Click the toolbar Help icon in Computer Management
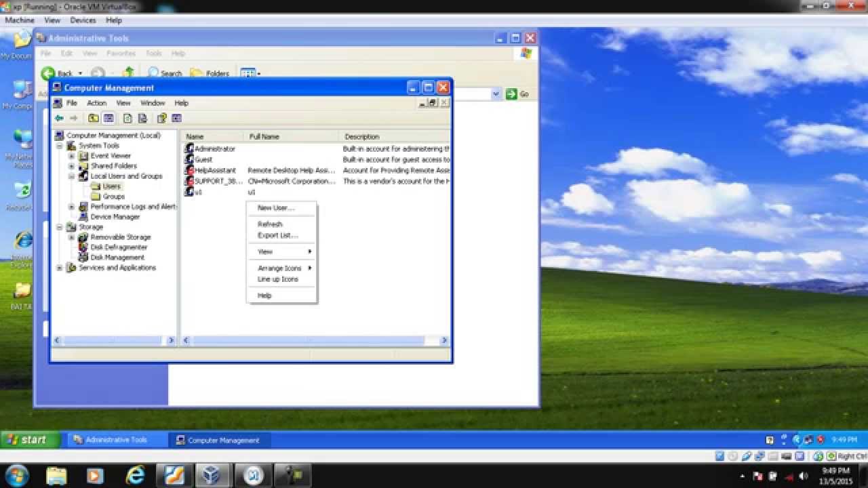The width and height of the screenshot is (868, 488). (162, 119)
